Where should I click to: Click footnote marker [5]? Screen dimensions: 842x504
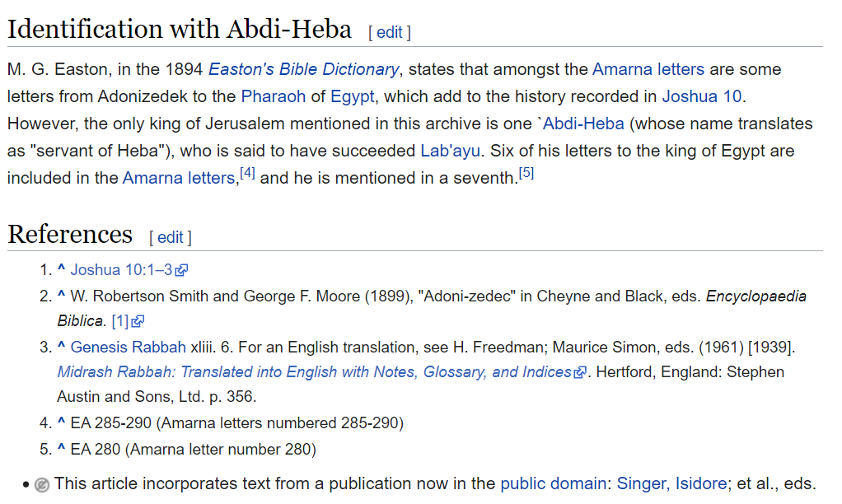[x=526, y=173]
